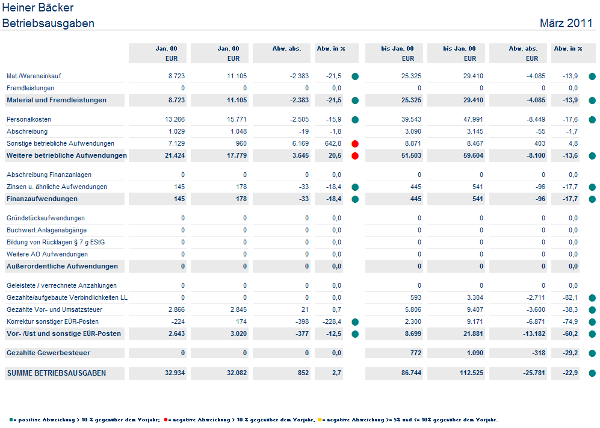Click value 9.407 in Umsatzsteuer row
Viewport: 600px width, 428px height.
click(x=475, y=309)
